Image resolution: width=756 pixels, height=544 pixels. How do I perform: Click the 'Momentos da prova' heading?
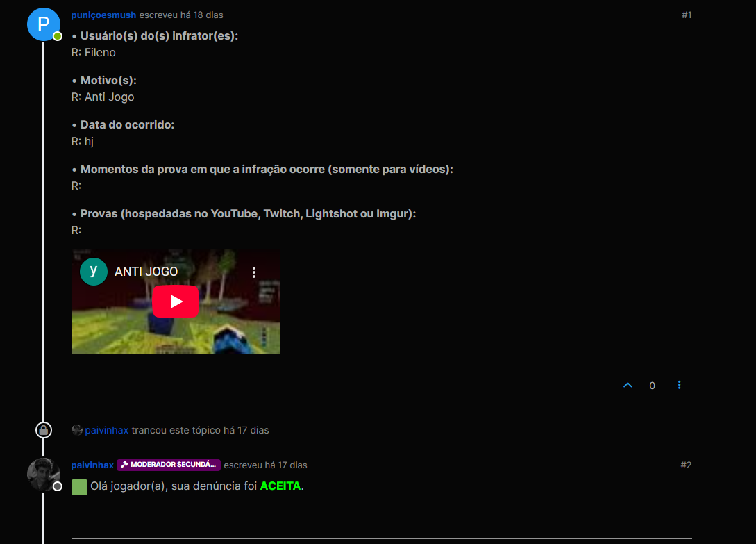click(267, 169)
